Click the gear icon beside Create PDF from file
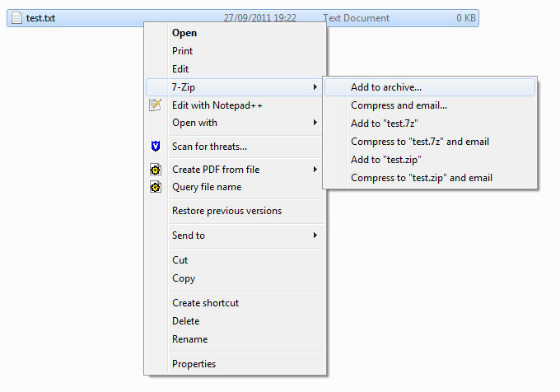 [x=156, y=170]
